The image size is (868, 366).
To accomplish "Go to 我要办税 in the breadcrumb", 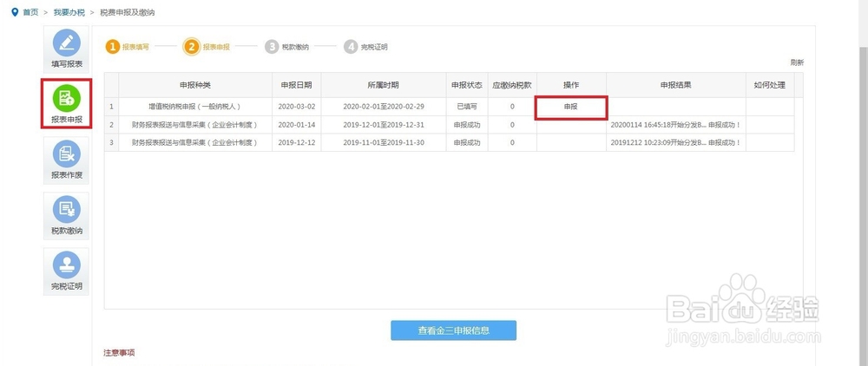I will click(69, 12).
